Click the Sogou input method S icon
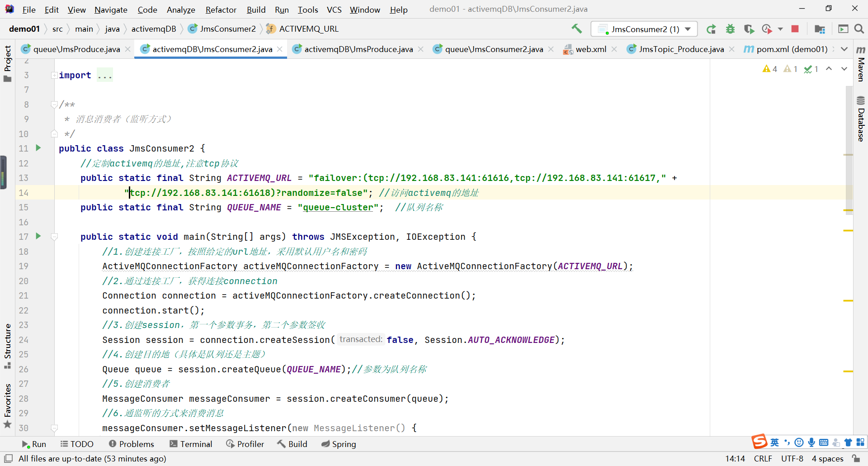The height and width of the screenshot is (466, 868). [759, 441]
